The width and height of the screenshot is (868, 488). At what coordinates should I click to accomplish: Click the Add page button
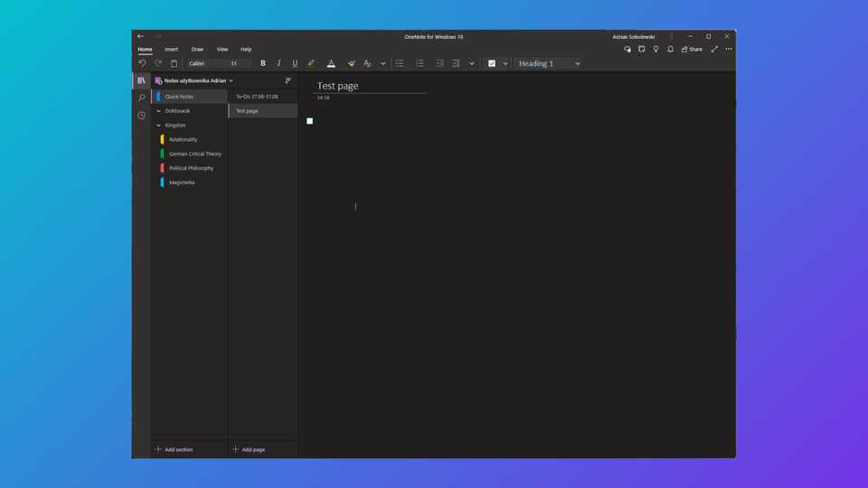249,449
